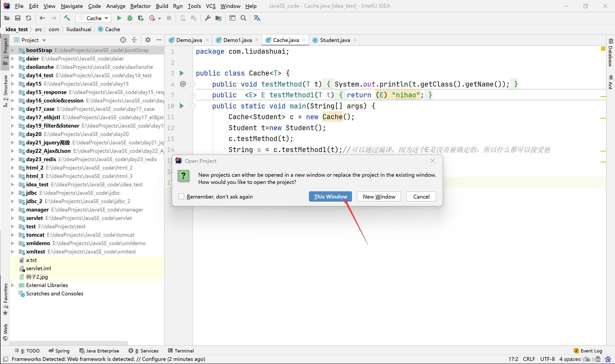Hide the Project panel with minus icon
Image resolution: width=615 pixels, height=364 pixels.
pyautogui.click(x=159, y=40)
